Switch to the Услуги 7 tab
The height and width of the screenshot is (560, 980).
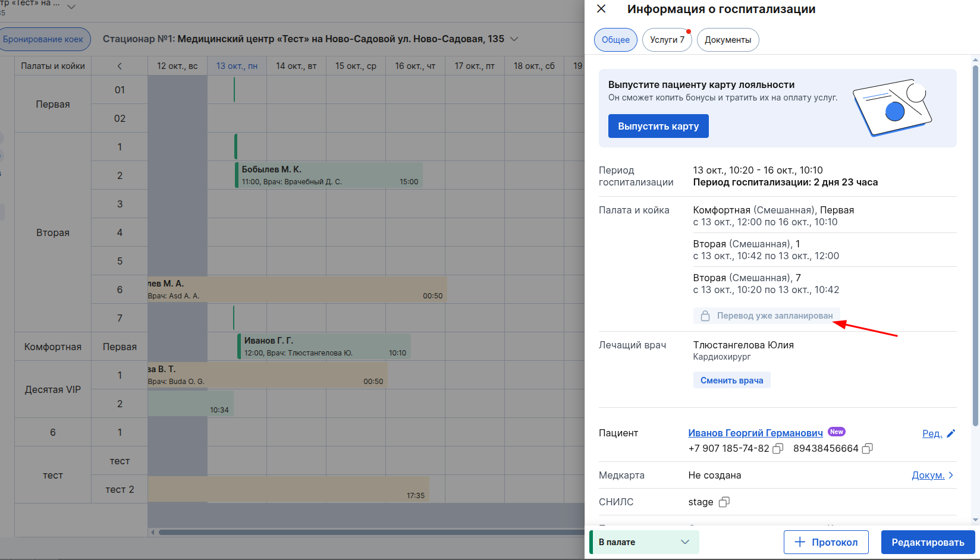click(x=667, y=40)
